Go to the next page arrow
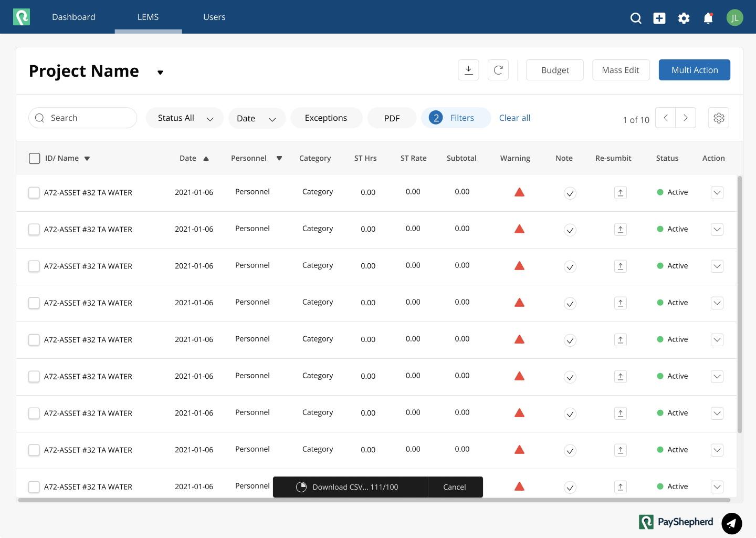Screen dimensions: 756x538 click(686, 118)
